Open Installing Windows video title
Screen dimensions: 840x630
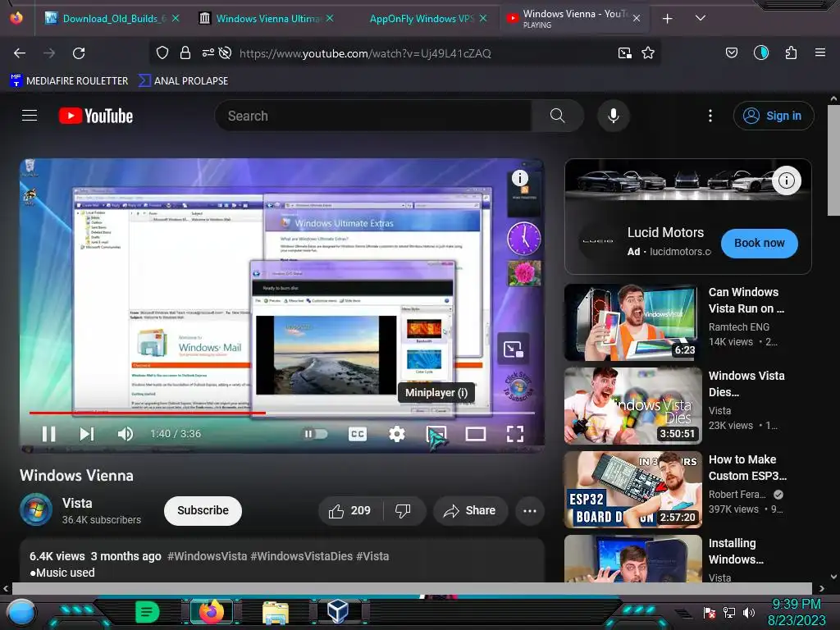pos(736,551)
